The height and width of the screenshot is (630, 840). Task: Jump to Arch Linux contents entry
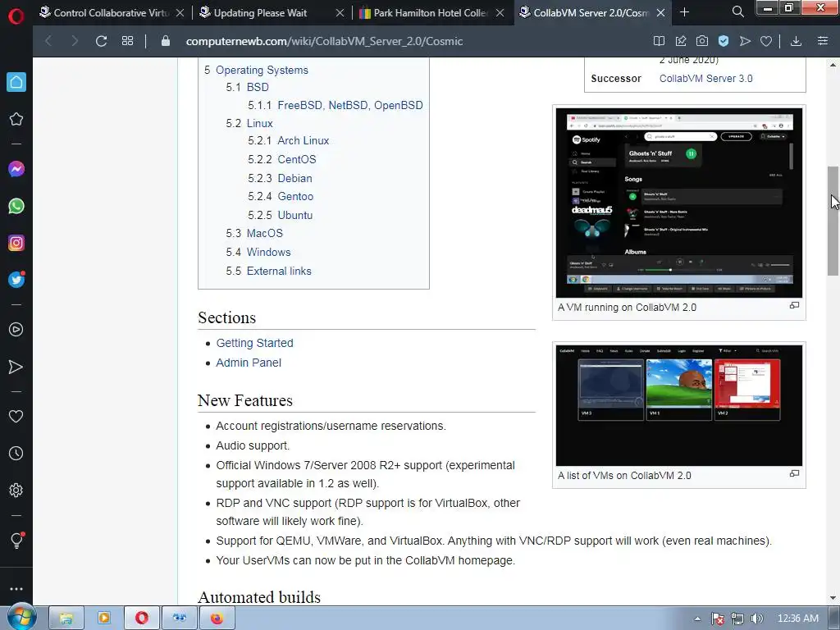click(x=304, y=140)
